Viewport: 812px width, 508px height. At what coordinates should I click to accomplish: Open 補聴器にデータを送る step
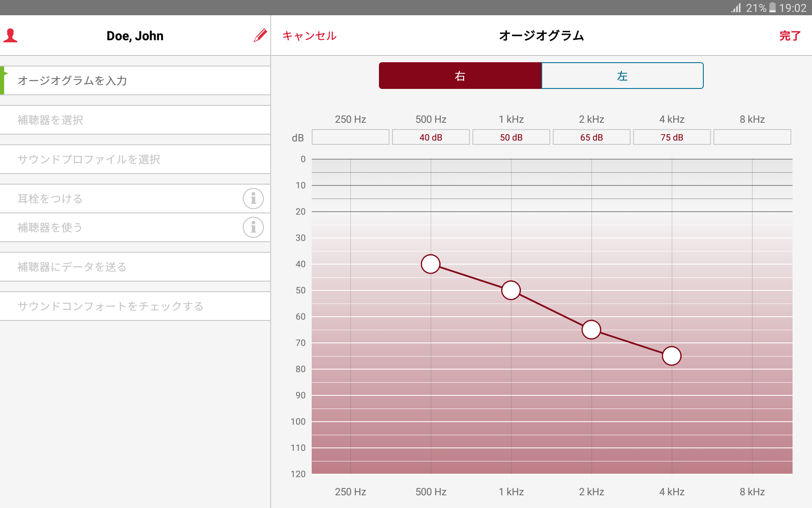coord(135,267)
